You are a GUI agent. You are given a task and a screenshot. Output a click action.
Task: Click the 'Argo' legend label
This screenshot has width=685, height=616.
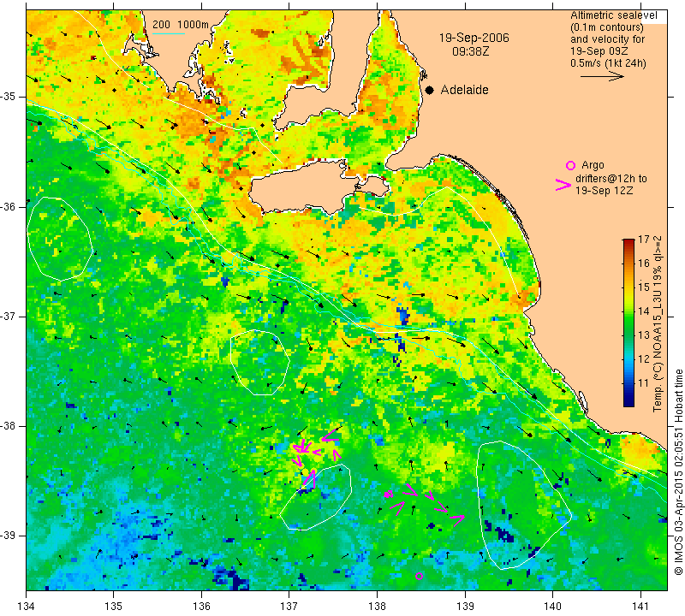(593, 165)
